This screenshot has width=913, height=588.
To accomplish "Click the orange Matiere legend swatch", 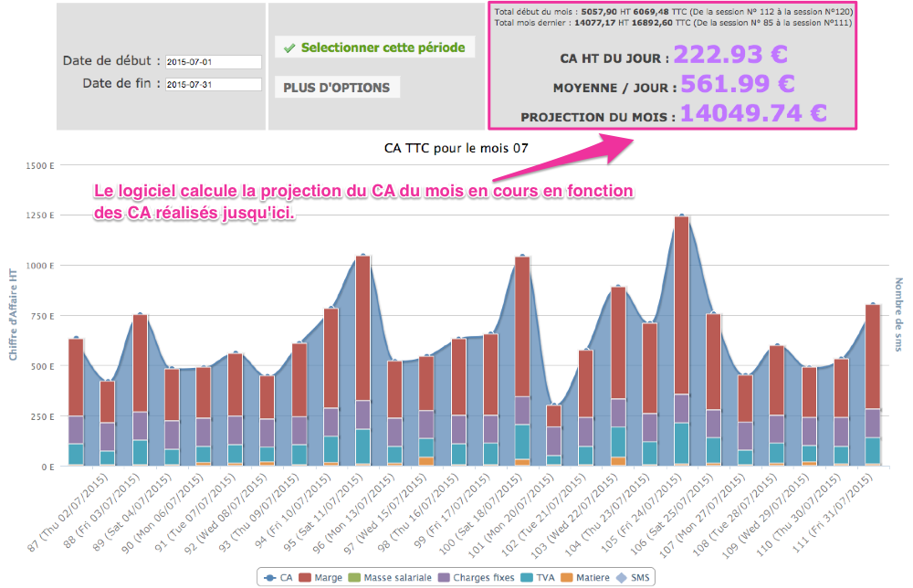I will [x=564, y=577].
